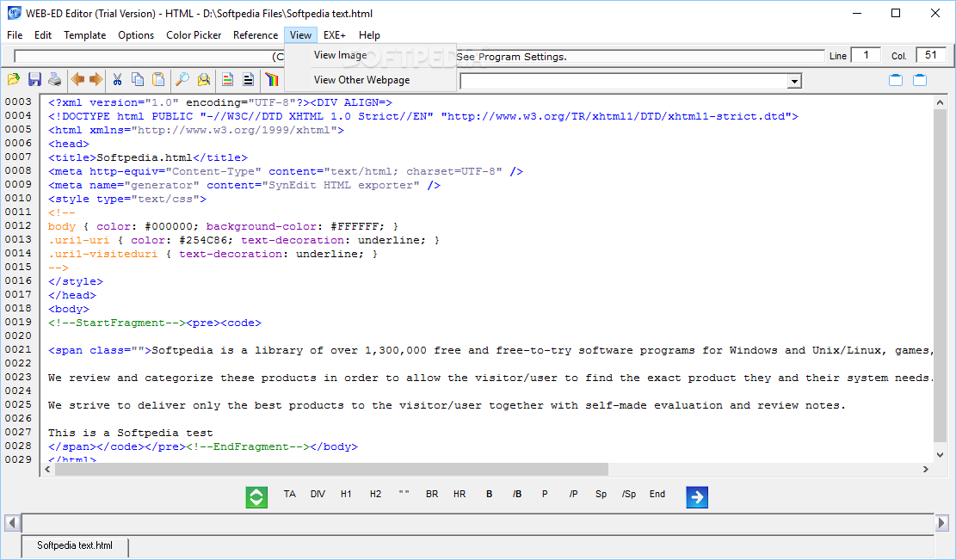
Task: Copy selection with the copy icon
Action: click(x=138, y=79)
